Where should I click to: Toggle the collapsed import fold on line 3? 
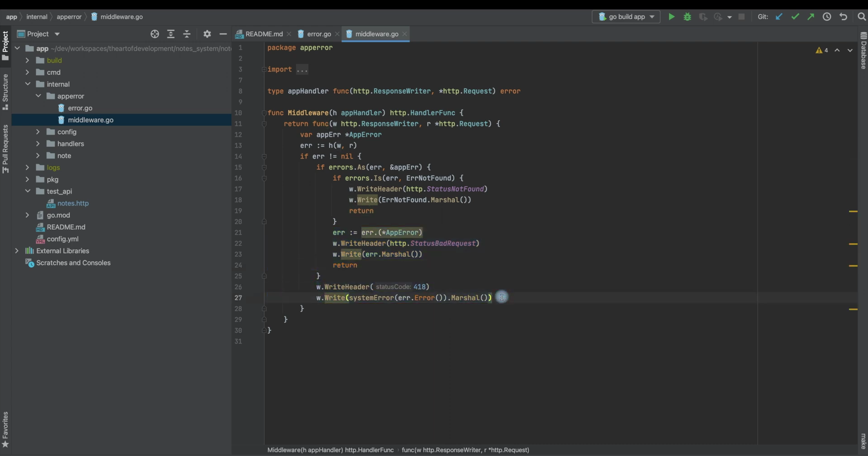(264, 70)
